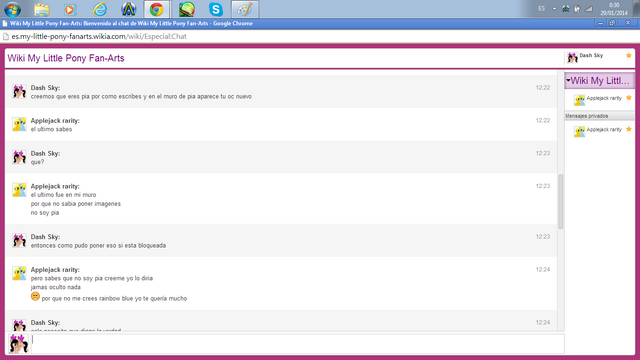Image resolution: width=640 pixels, height=360 pixels.
Task: Show hidden system tray icons arrow
Action: click(x=554, y=9)
